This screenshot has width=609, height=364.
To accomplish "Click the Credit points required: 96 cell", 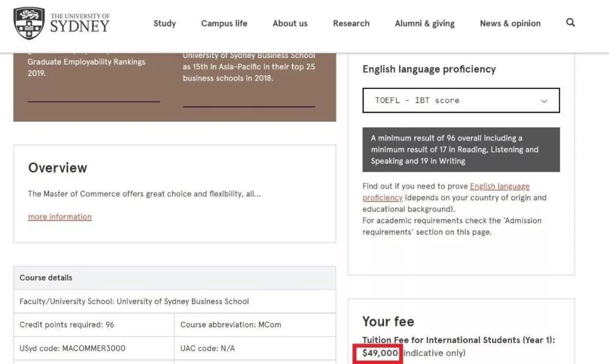I will coord(67,325).
